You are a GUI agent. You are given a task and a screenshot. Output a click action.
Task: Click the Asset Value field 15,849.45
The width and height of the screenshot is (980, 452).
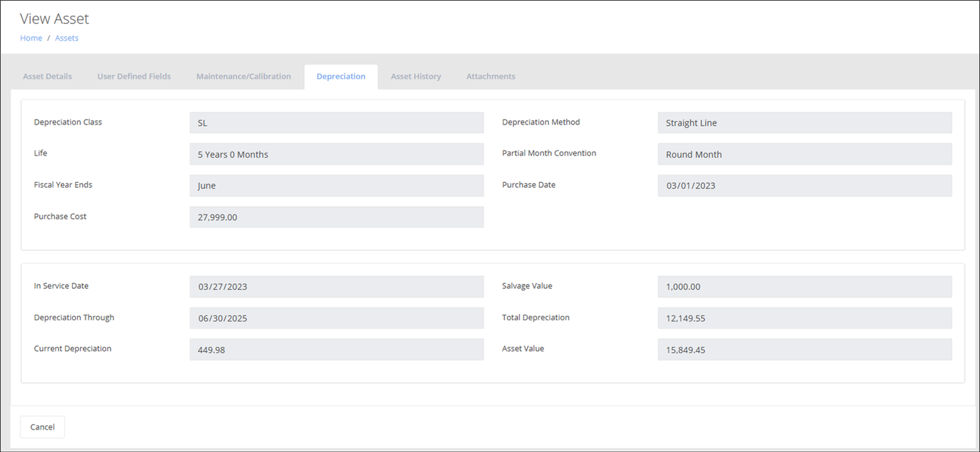pyautogui.click(x=805, y=350)
